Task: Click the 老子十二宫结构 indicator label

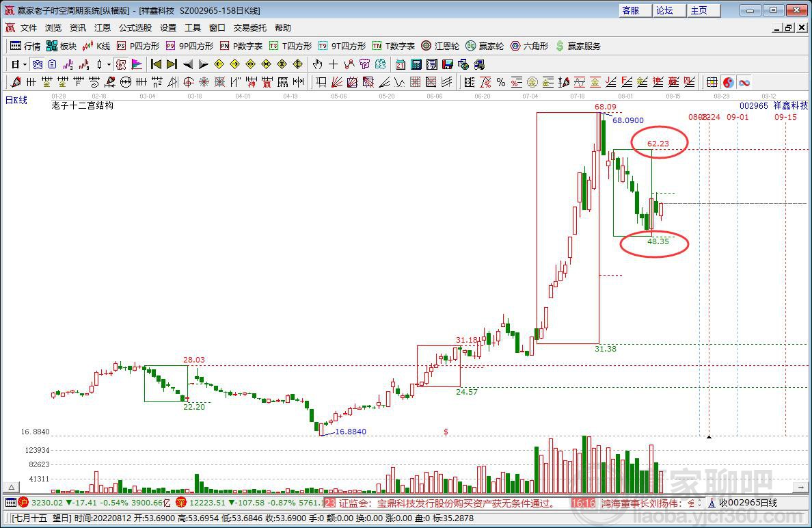Action: coord(82,106)
